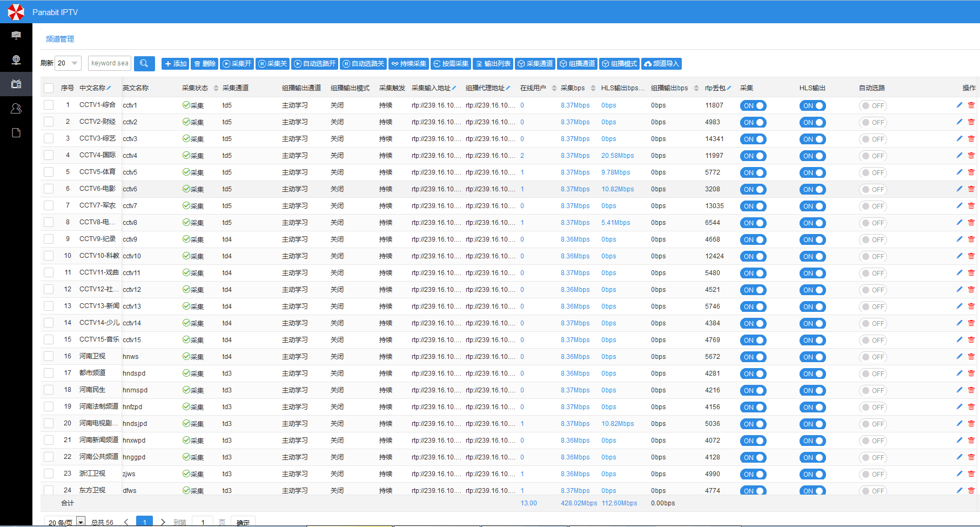This screenshot has width=980, height=527.
Task: Select the TV channel management sidebar icon
Action: tap(16, 84)
